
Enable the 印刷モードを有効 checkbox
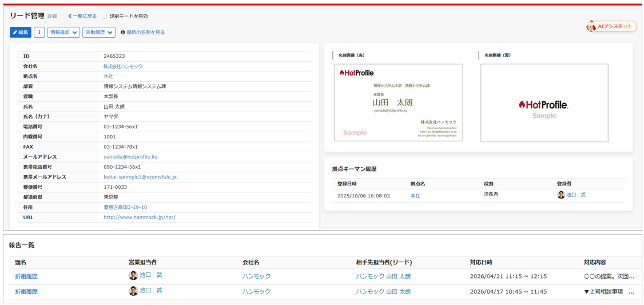click(x=104, y=17)
